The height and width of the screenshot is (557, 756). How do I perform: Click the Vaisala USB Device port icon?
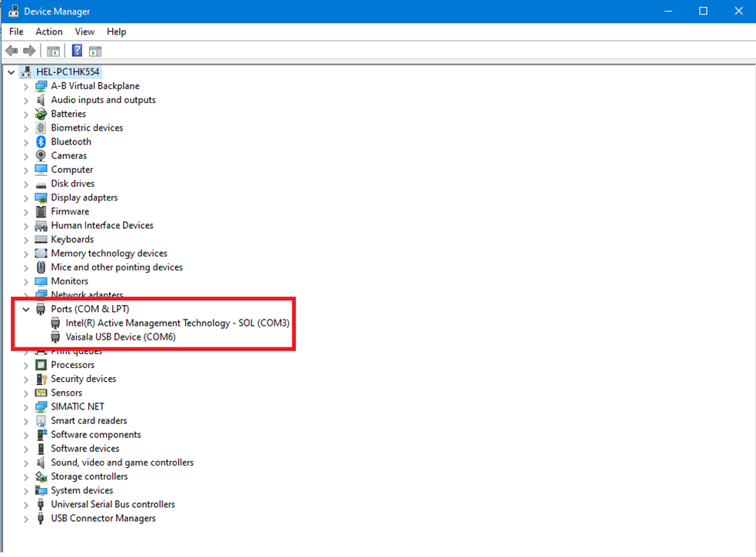pos(56,337)
